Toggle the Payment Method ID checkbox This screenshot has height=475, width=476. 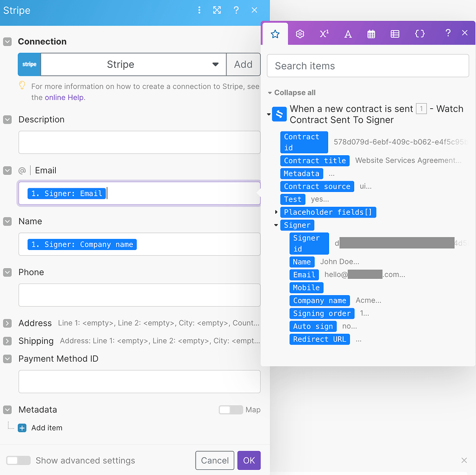pos(7,359)
